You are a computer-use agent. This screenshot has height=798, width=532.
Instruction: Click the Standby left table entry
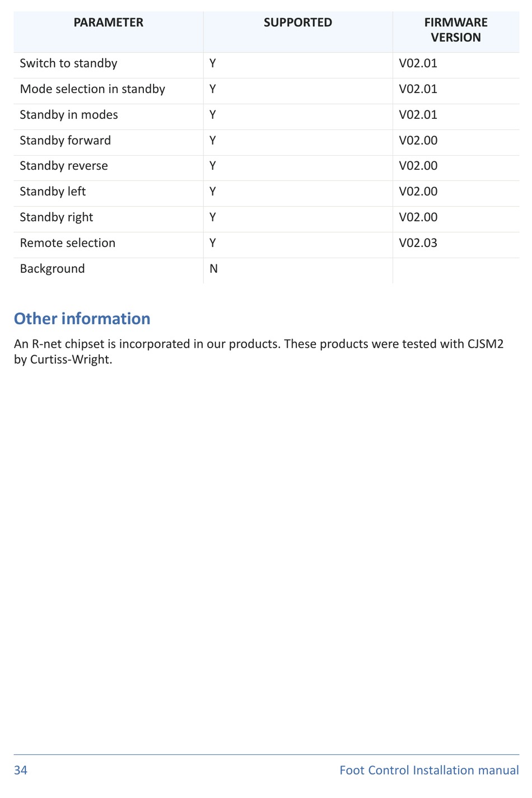[x=53, y=192]
